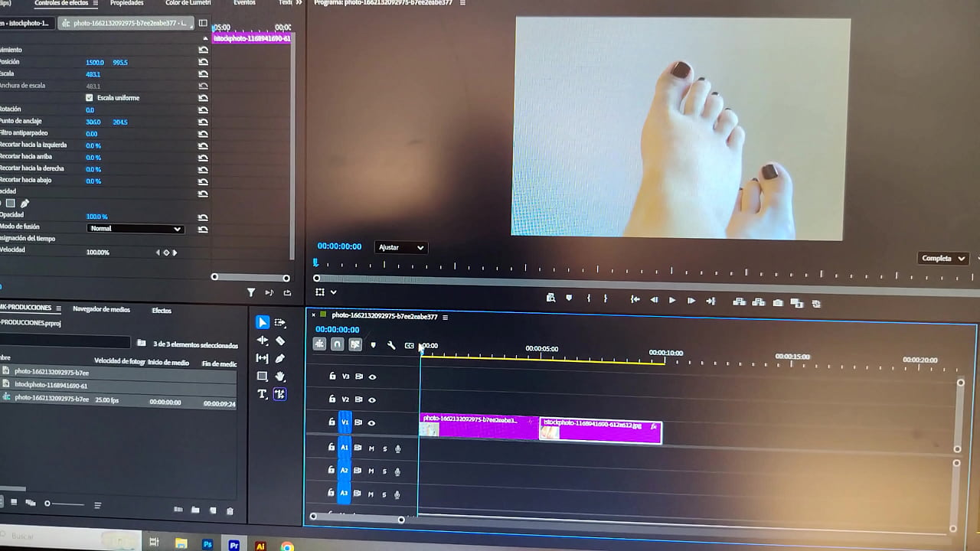Uncheck the Escala uniforme checkbox
This screenshot has height=551, width=980.
[x=90, y=98]
